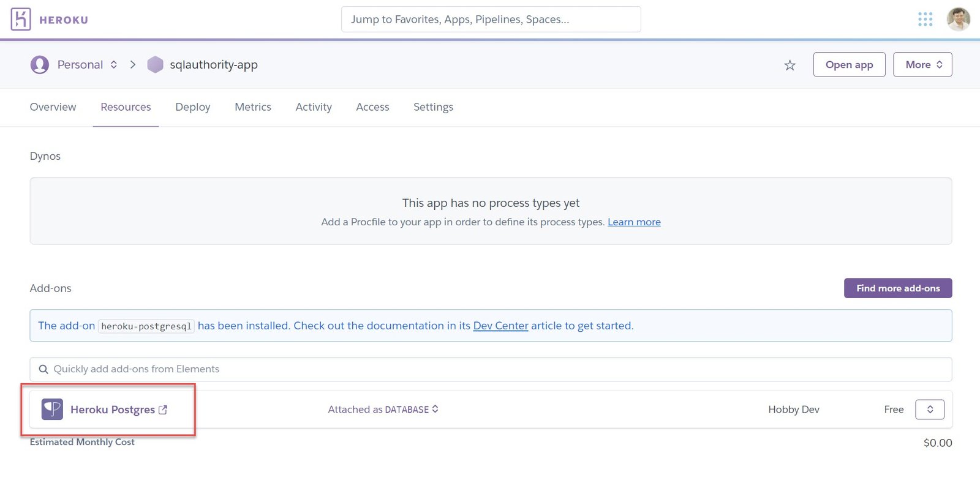Click the Heroku logo icon
This screenshot has width=980, height=483.
pos(21,20)
